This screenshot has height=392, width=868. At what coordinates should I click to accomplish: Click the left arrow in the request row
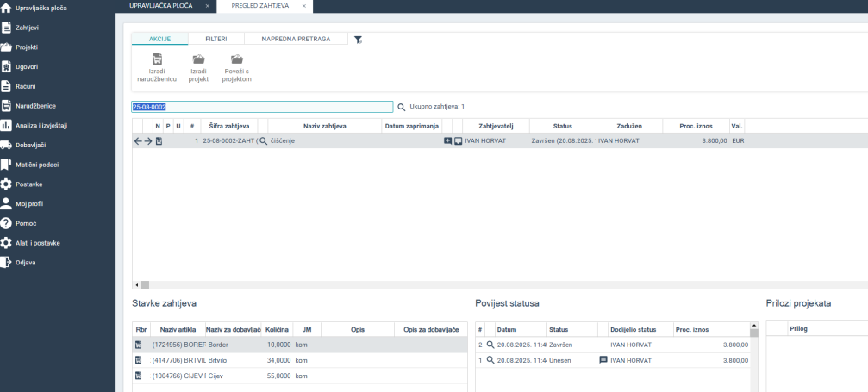point(138,140)
